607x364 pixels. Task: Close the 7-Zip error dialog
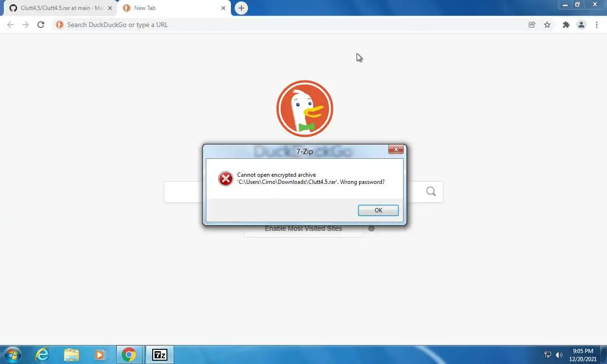point(396,149)
